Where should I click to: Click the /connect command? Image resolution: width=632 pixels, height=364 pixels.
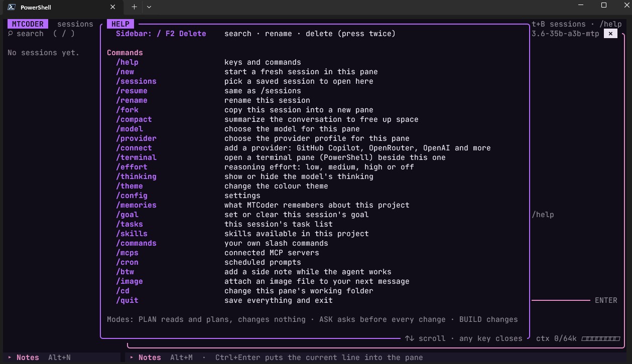coord(134,148)
